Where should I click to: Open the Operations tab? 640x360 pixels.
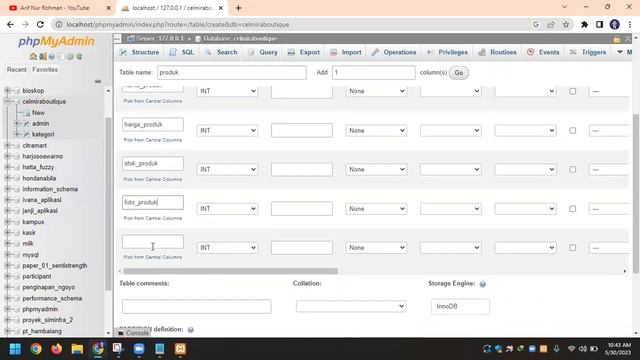point(394,52)
